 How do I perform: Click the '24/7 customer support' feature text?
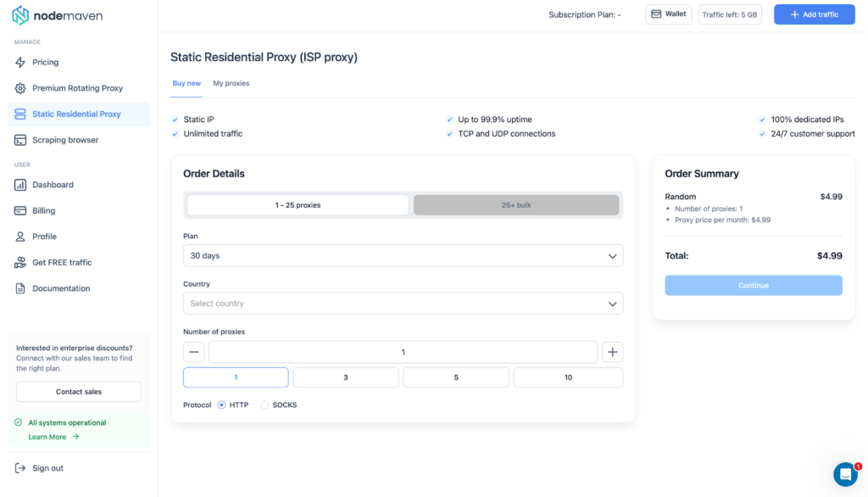click(813, 133)
